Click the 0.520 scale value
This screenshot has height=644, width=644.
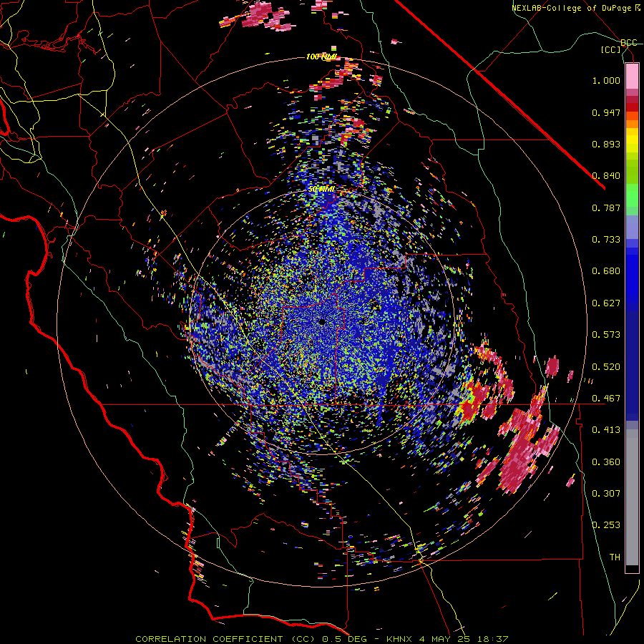pos(606,367)
